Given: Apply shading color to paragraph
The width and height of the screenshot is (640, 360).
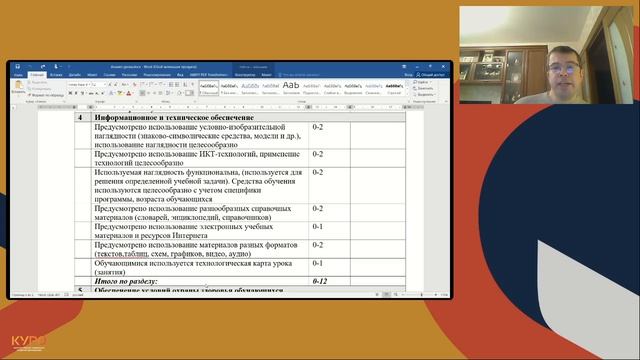Looking at the screenshot, I should (179, 93).
